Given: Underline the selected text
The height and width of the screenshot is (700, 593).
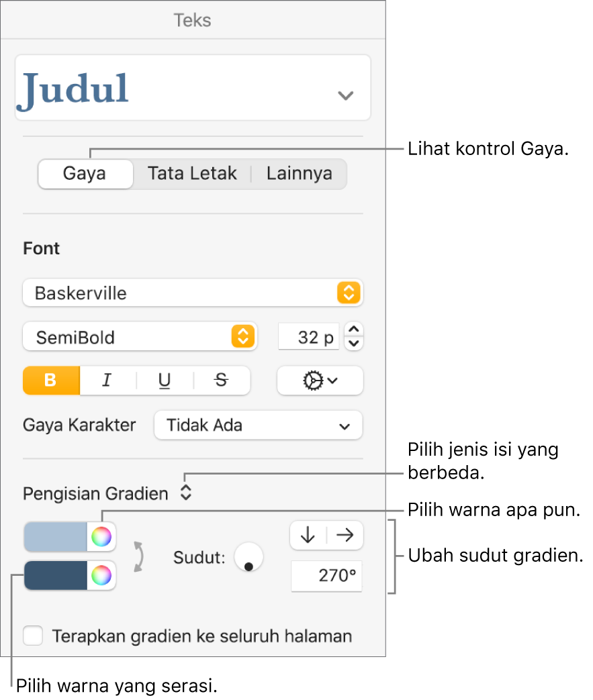Looking at the screenshot, I should click(x=164, y=381).
